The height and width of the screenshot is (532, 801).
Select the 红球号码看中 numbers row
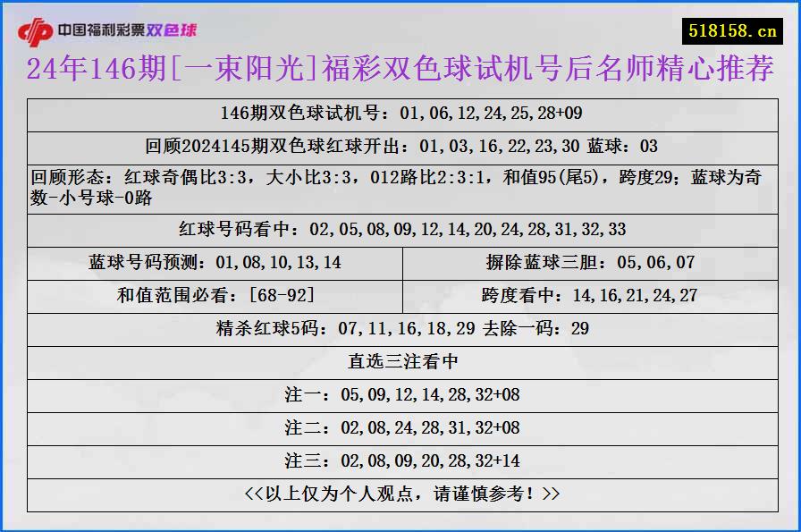click(400, 228)
